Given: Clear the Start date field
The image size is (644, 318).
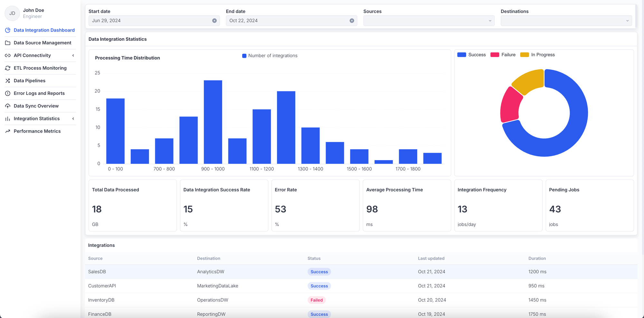Looking at the screenshot, I should click(215, 21).
